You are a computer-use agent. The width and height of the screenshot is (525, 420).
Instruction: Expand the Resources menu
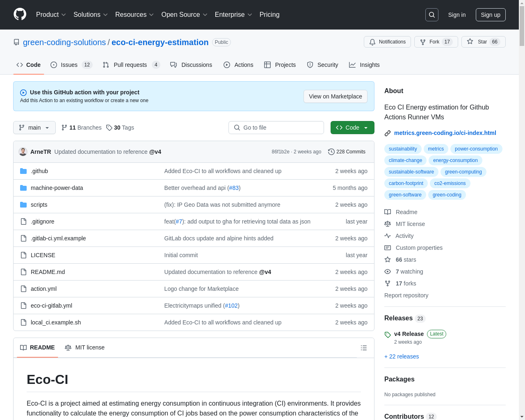pos(135,15)
